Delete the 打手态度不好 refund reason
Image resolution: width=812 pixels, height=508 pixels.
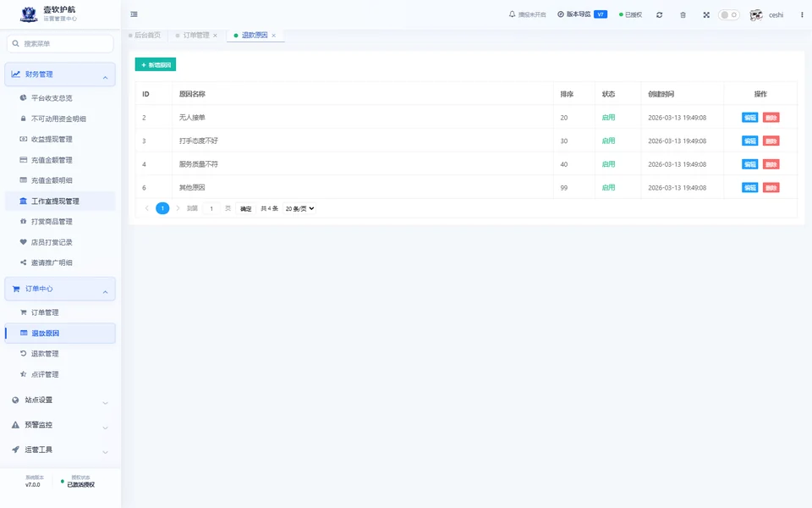771,141
